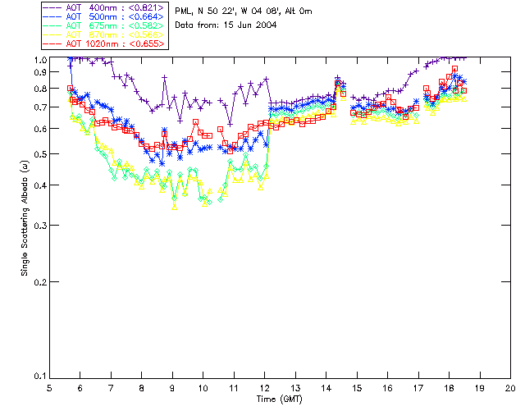Click the x-axis tick label 5

click(x=49, y=388)
